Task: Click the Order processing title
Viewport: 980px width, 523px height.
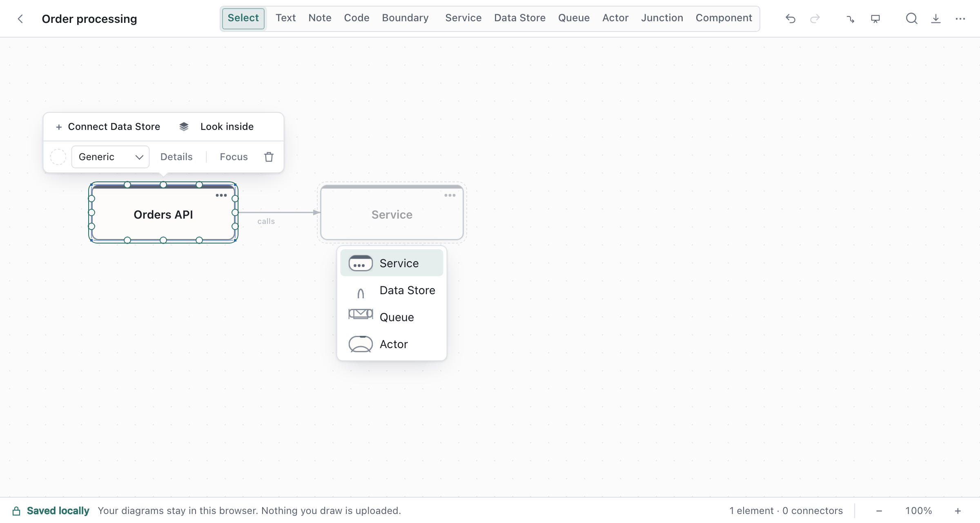Action: coord(89,19)
